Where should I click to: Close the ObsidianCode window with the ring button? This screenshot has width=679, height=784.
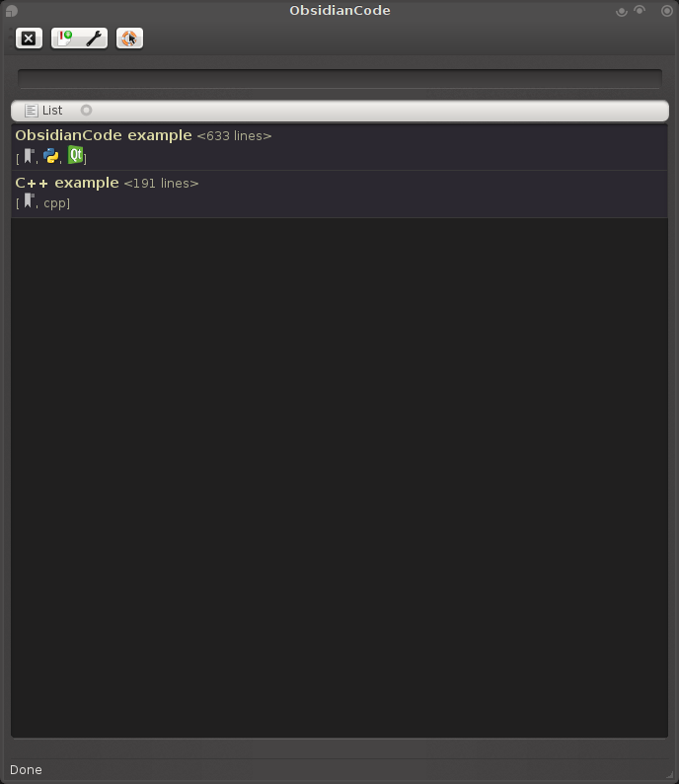[x=667, y=11]
